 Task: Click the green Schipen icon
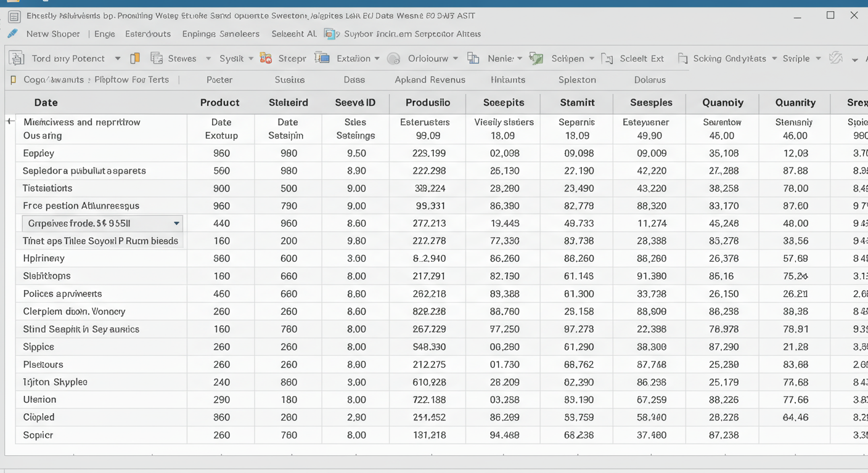click(536, 59)
